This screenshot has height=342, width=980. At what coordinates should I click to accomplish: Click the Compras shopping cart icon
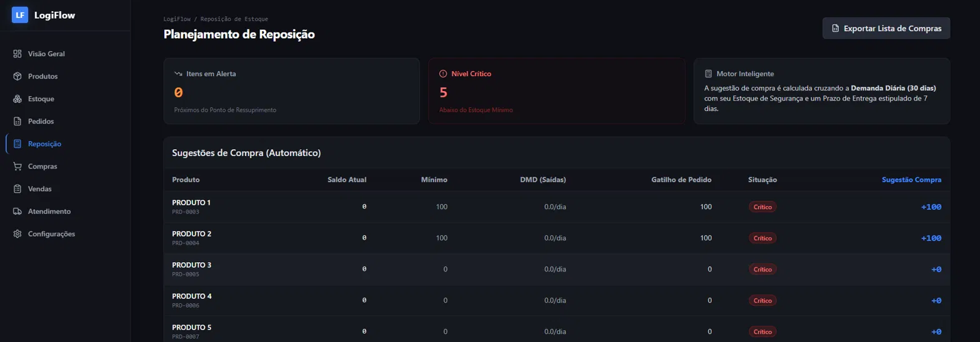17,167
